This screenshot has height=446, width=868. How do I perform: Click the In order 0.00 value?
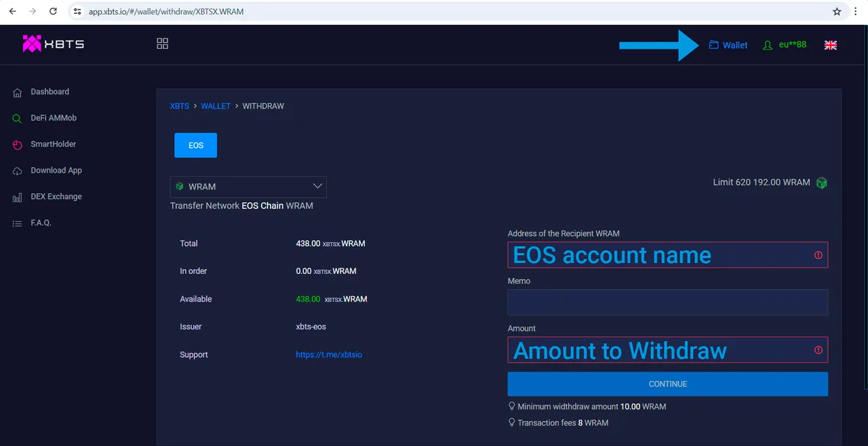pyautogui.click(x=326, y=271)
